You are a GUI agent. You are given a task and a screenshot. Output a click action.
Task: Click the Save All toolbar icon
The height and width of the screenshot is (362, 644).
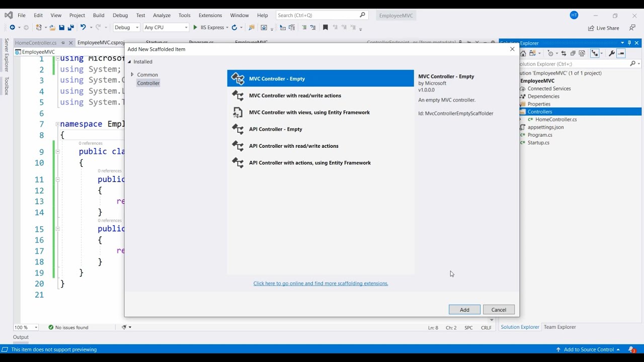70,27
